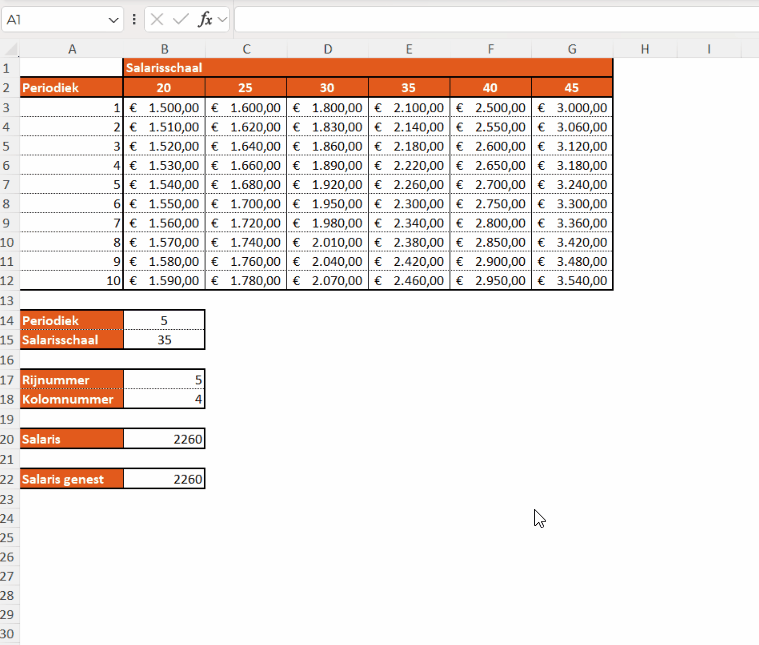Select row 16 header
The height and width of the screenshot is (645, 759).
[10, 360]
